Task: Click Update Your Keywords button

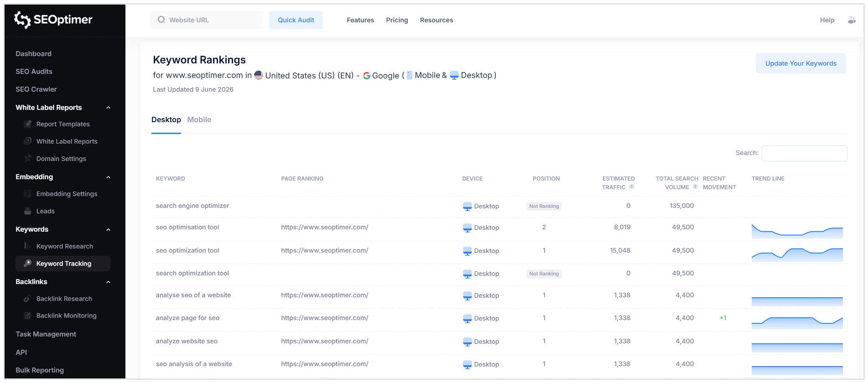Action: coord(801,63)
